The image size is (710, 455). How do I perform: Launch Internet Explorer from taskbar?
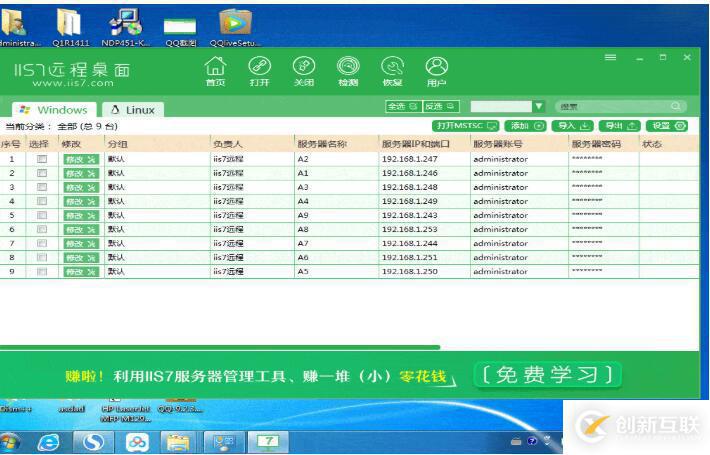click(48, 442)
